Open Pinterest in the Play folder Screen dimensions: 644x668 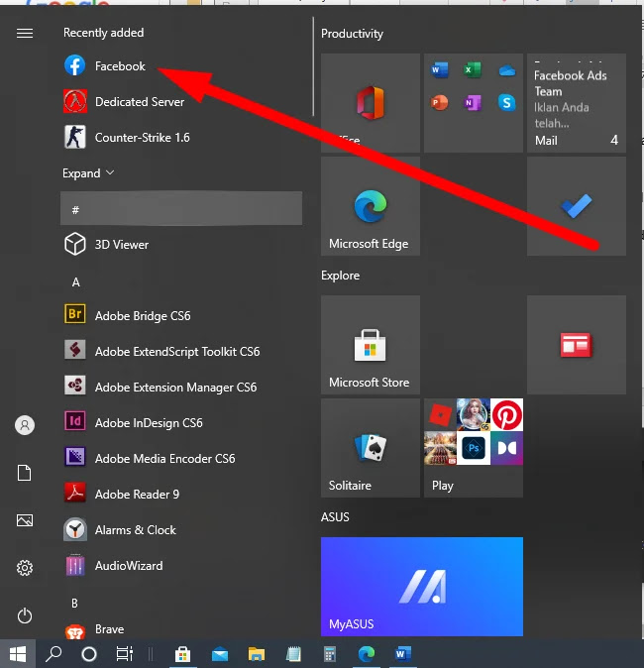tap(506, 414)
